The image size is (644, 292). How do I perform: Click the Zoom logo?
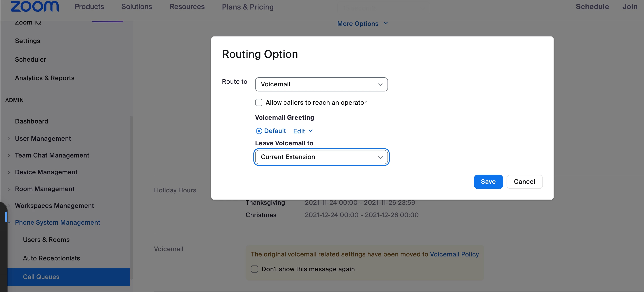[x=35, y=6]
